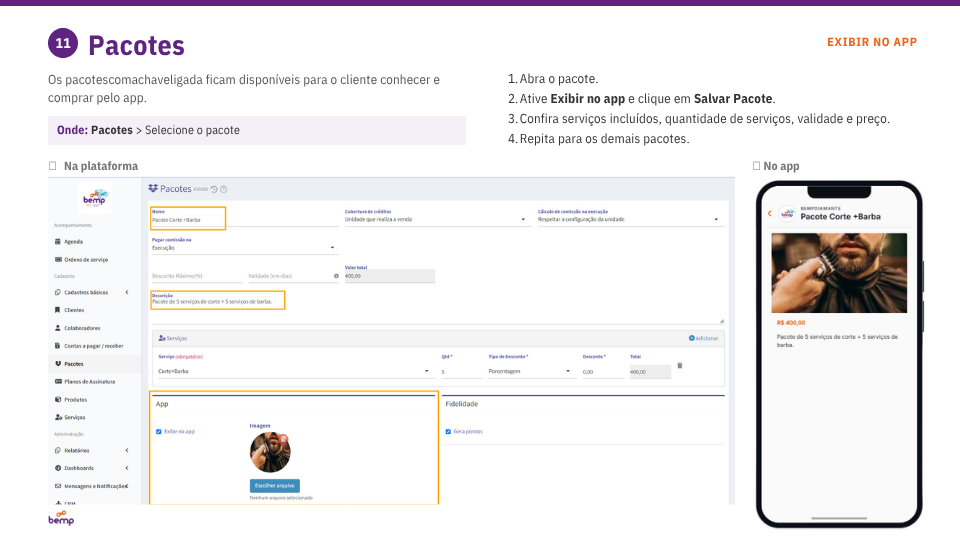Screen dimensions: 960x540
Task: Click the Descrição text area
Action: point(437,309)
